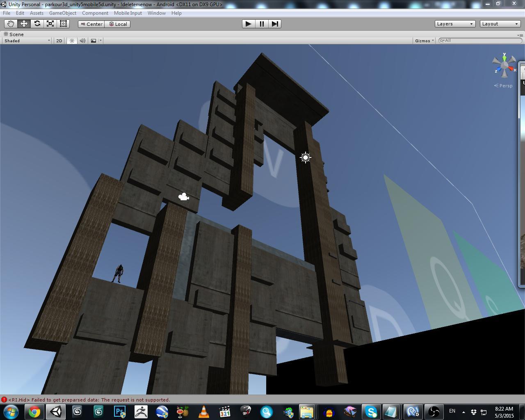Select the directional light sun gizmo in scene
Viewport: 525px width, 420px height.
[305, 157]
